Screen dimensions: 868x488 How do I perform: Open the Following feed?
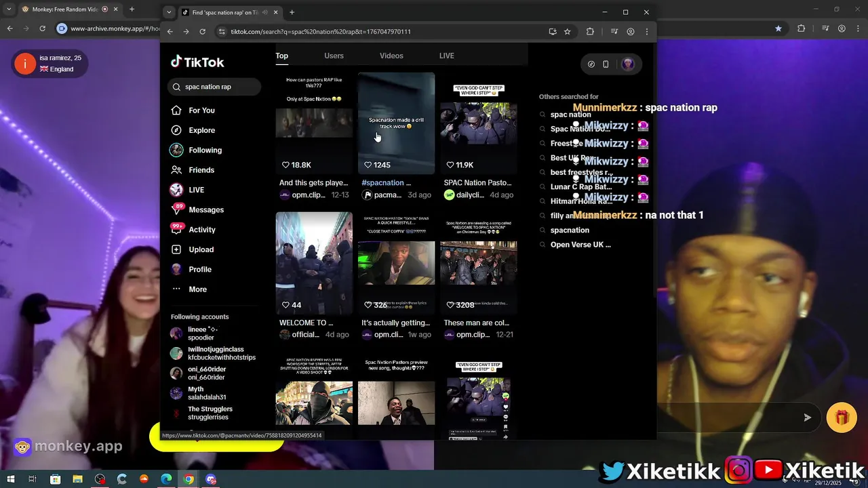(x=196, y=150)
